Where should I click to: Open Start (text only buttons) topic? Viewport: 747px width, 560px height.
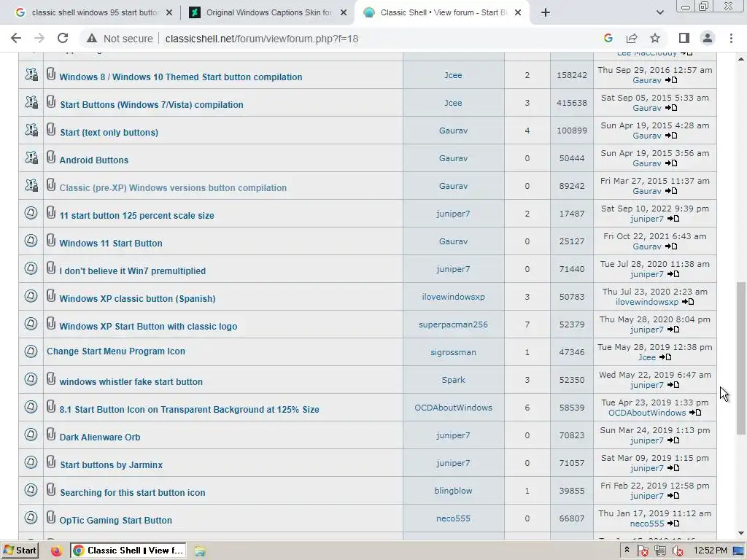[x=109, y=133]
